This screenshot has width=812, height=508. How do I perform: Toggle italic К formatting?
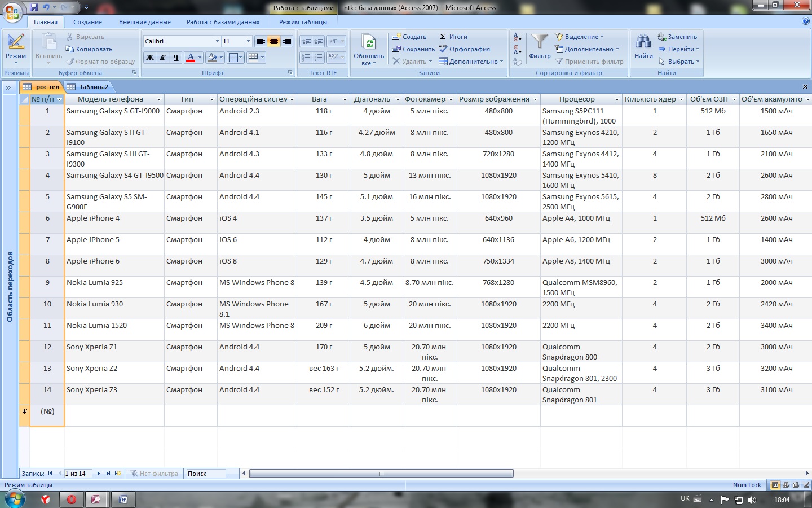tap(162, 58)
